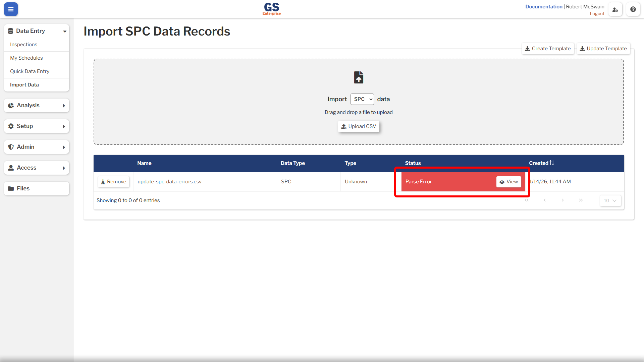Go to previous page arrow
The image size is (644, 362).
[545, 200]
